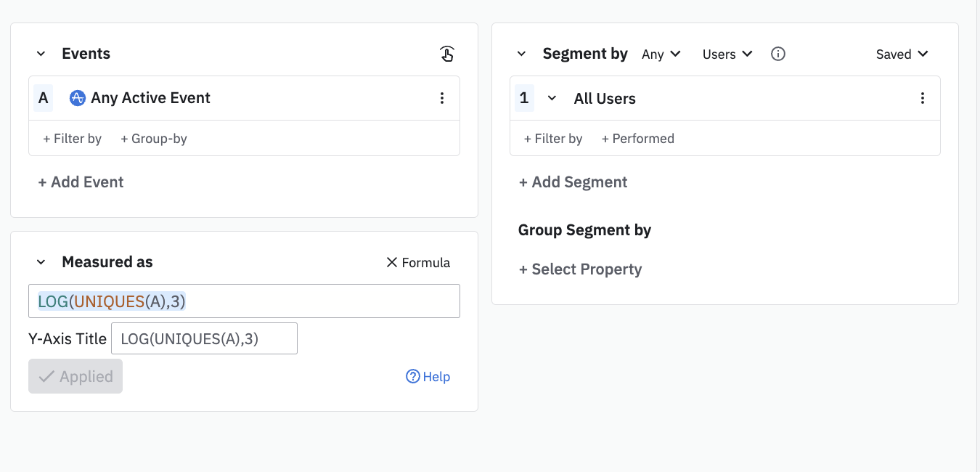Collapse the Segment by section chevron
980x472 pixels.
point(521,54)
